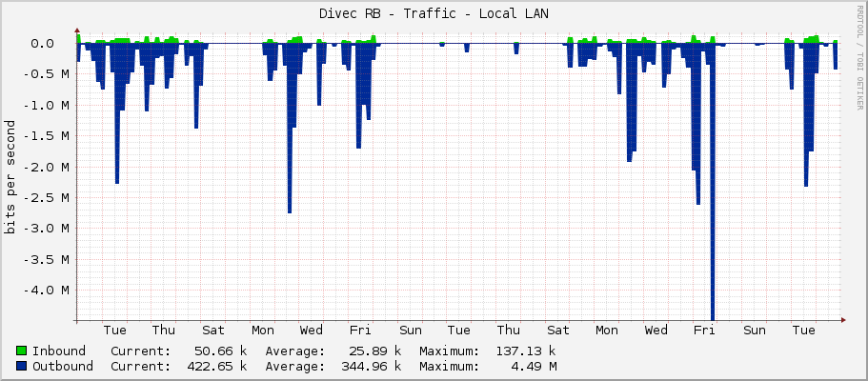Click the '-0.5 M' y-axis label
Image resolution: width=868 pixels, height=381 pixels.
point(46,74)
